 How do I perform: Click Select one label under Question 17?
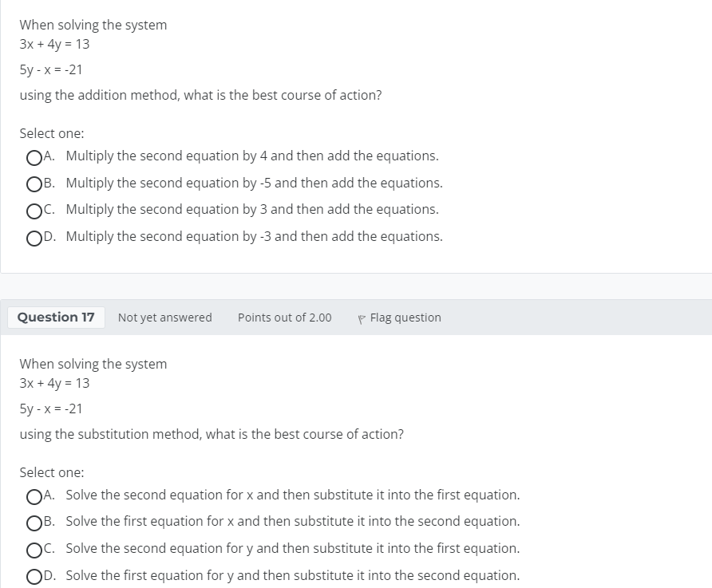click(x=51, y=472)
